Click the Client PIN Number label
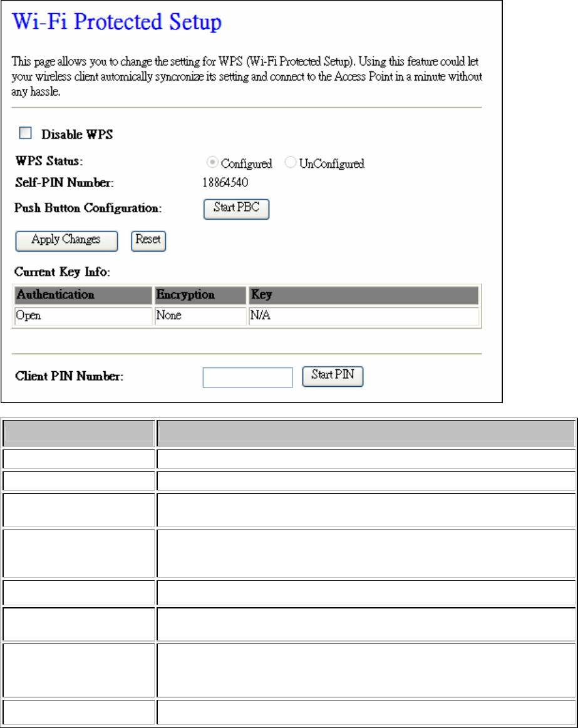Viewport: 578px width, 728px height. 70,376
